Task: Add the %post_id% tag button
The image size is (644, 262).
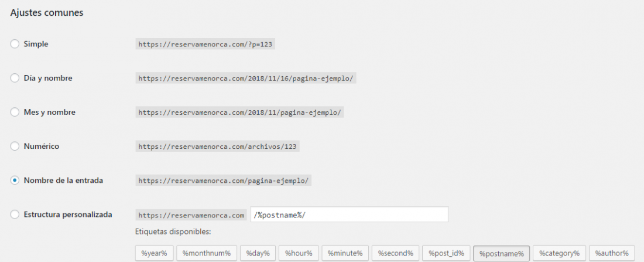Action: (x=446, y=253)
